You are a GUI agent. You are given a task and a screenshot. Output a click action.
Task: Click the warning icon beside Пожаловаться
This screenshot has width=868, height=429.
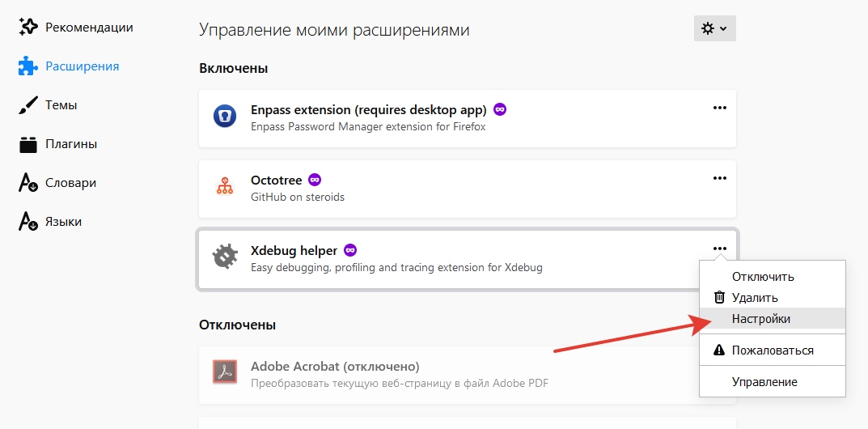719,350
